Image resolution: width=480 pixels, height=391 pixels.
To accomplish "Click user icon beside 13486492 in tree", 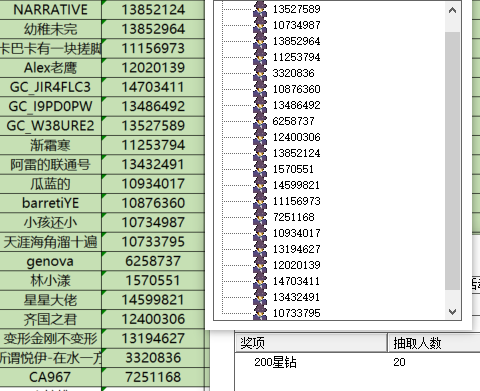I will coord(260,105).
